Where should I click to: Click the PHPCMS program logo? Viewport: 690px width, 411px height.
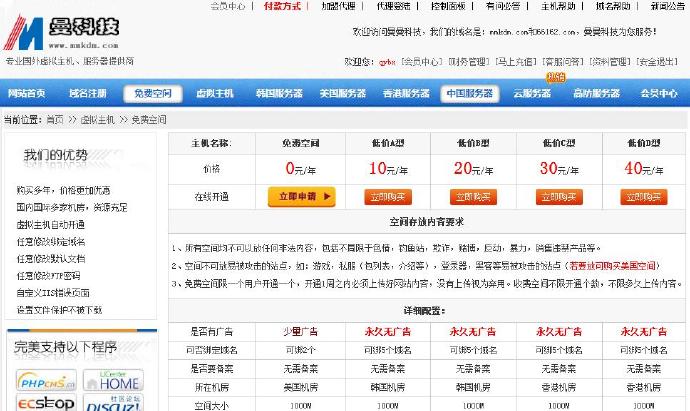click(39, 381)
